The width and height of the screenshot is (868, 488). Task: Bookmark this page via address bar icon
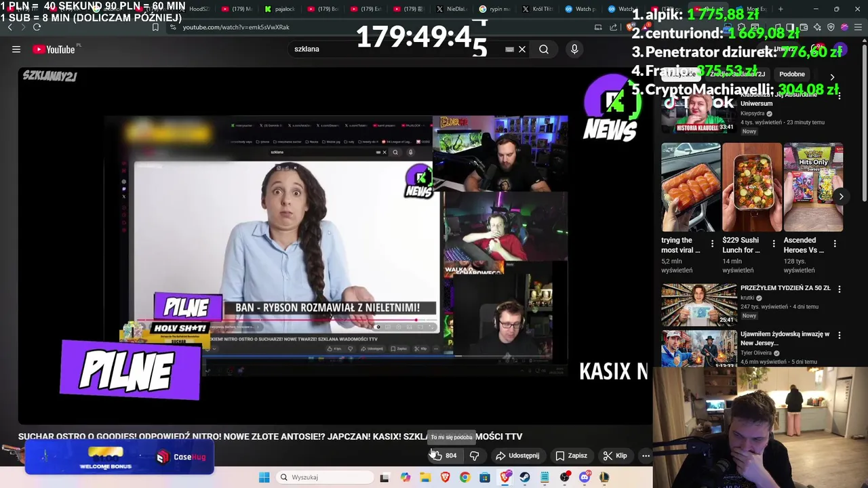click(155, 27)
